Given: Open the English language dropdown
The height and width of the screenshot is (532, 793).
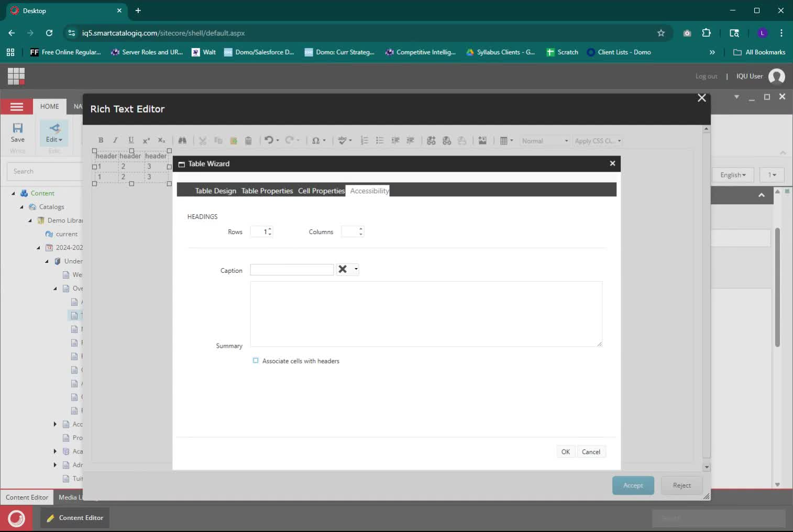Looking at the screenshot, I should (732, 175).
